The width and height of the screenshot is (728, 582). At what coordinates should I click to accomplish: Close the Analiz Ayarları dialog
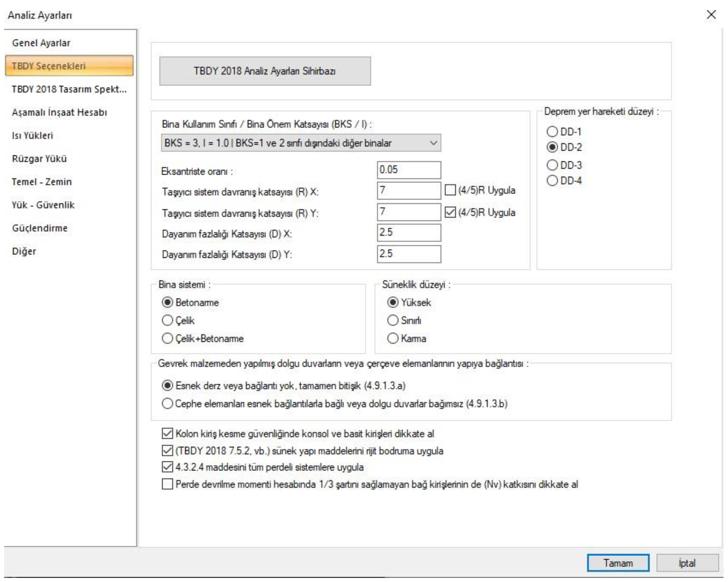pos(711,15)
